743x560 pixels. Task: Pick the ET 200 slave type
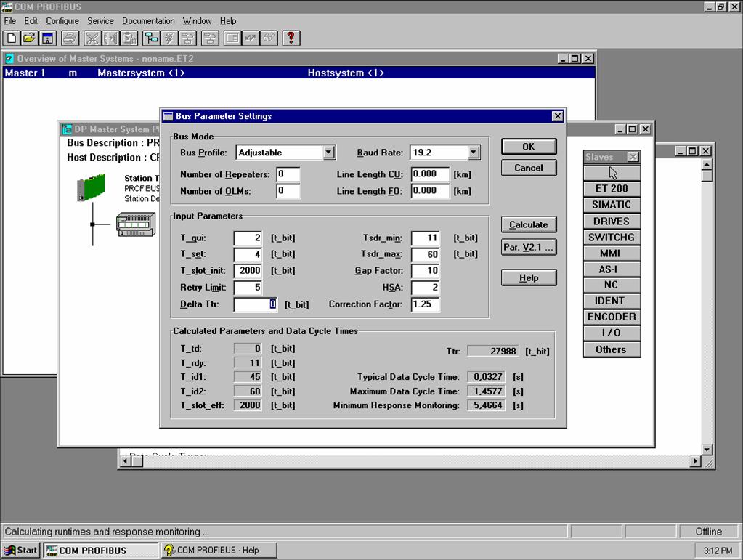click(612, 189)
